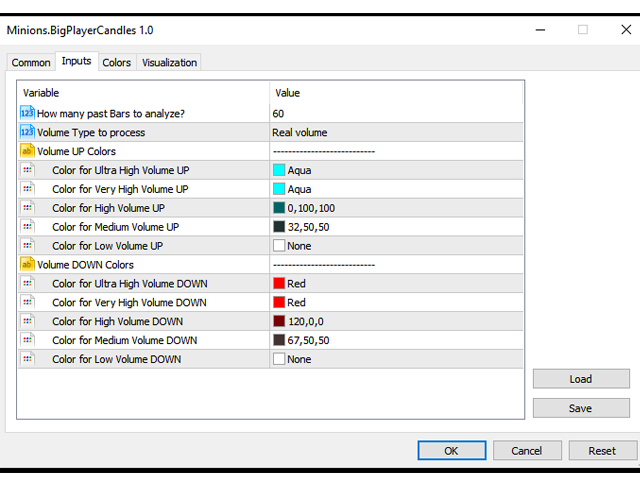This screenshot has height=480, width=640.
Task: Click color-type icon for Low Volume UP
Action: coord(27,245)
